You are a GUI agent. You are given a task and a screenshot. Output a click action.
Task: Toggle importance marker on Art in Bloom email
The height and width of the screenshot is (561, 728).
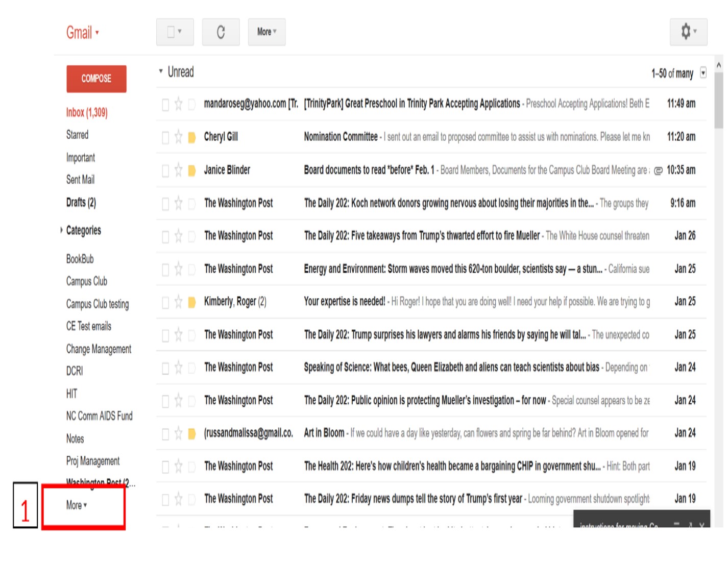192,434
